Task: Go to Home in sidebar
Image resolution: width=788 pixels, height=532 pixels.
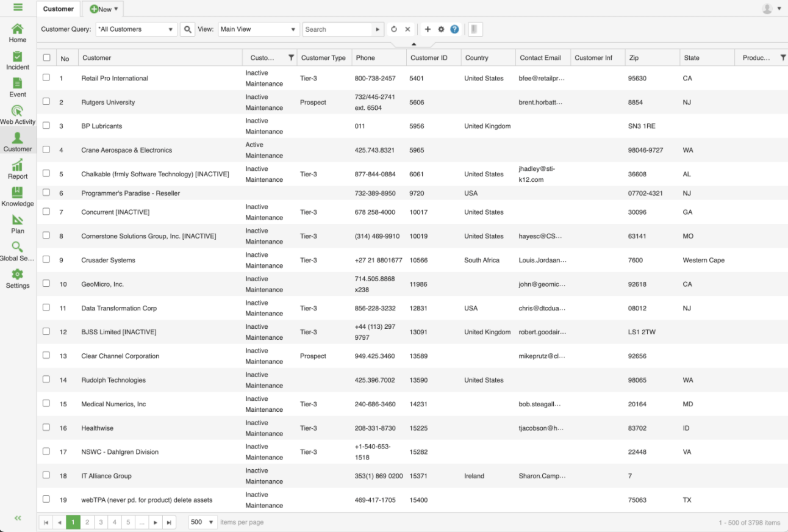Action: point(18,33)
